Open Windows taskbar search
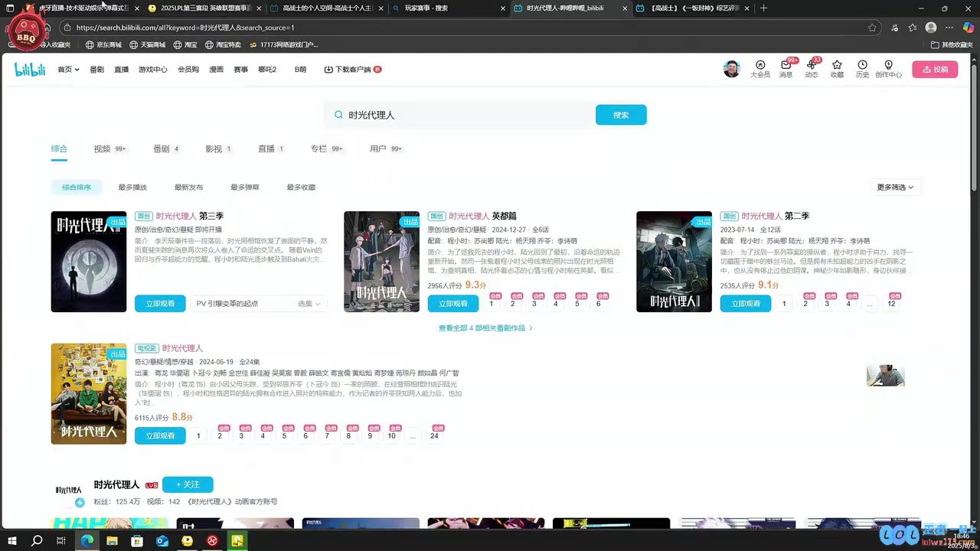Image resolution: width=980 pixels, height=551 pixels. coord(37,540)
